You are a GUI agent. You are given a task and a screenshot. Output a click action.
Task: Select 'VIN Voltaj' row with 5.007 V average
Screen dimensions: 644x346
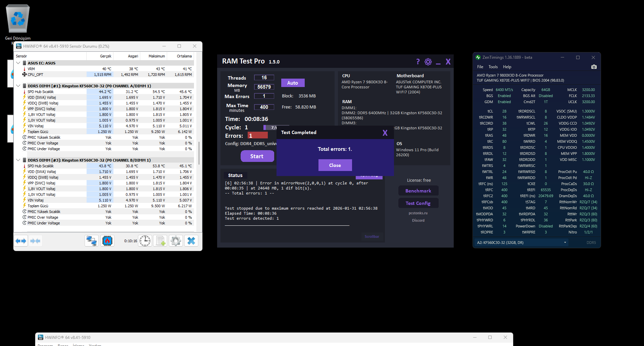pos(105,200)
